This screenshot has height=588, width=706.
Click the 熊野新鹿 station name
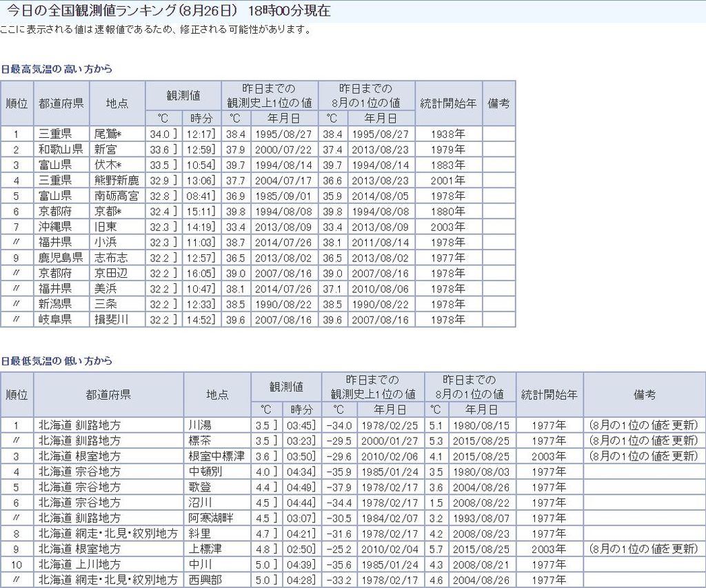point(117,181)
